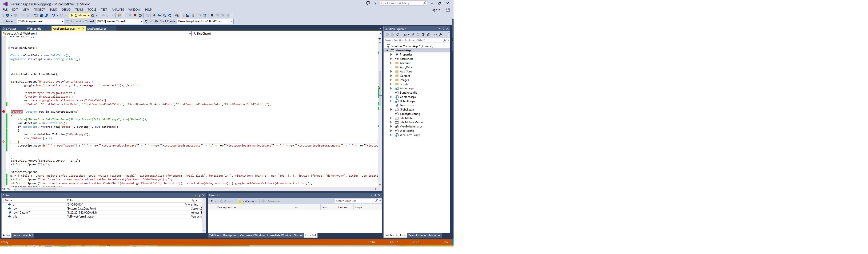Toggle the 0 Messages filter
The height and width of the screenshot is (254, 868).
(271, 202)
